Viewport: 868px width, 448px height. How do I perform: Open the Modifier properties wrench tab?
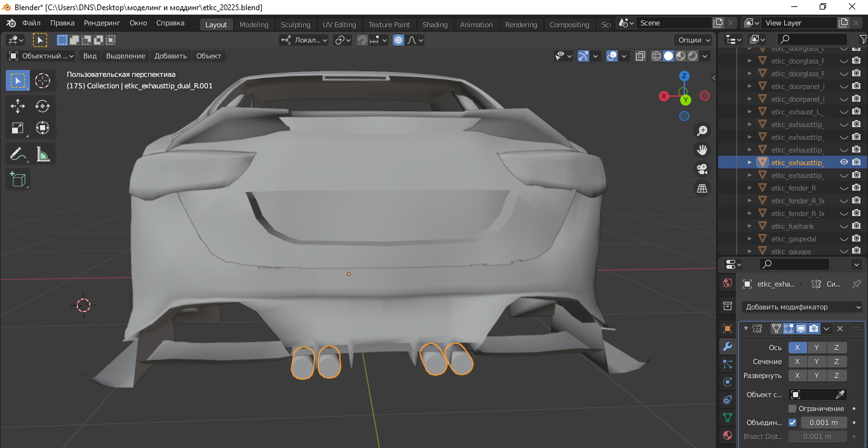pyautogui.click(x=728, y=346)
